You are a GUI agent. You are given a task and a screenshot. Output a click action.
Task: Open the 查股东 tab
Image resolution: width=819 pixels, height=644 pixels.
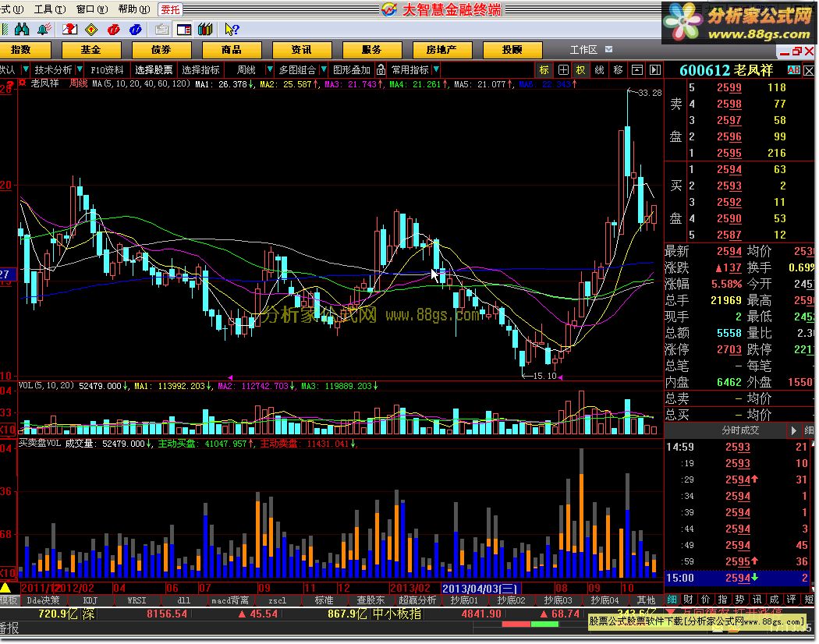pyautogui.click(x=370, y=600)
